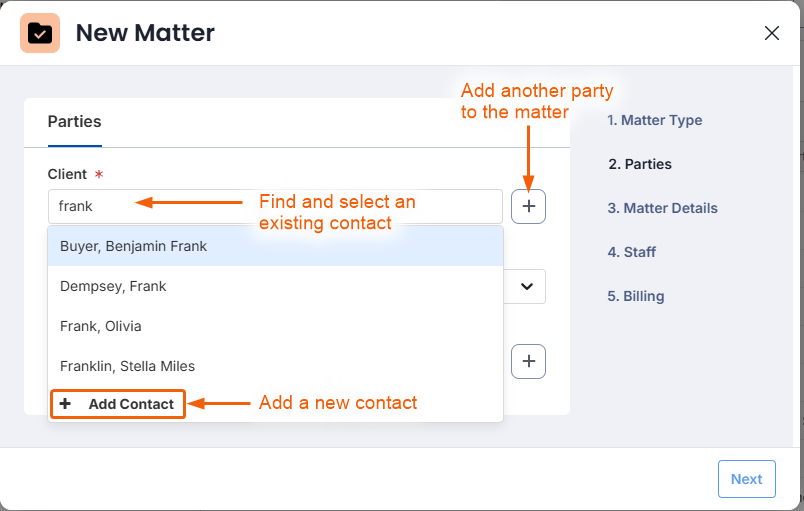Image resolution: width=804 pixels, height=511 pixels.
Task: Close the New Matter dialog
Action: (771, 33)
